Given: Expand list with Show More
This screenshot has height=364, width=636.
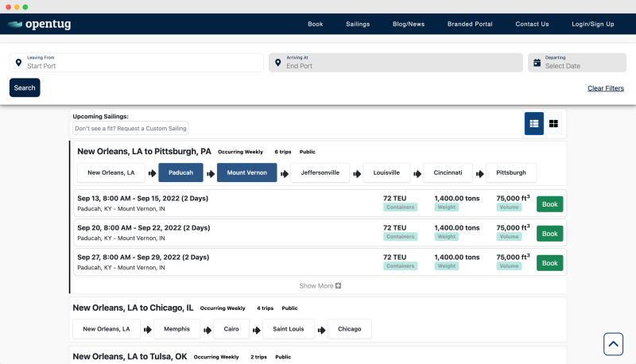Looking at the screenshot, I should point(320,285).
